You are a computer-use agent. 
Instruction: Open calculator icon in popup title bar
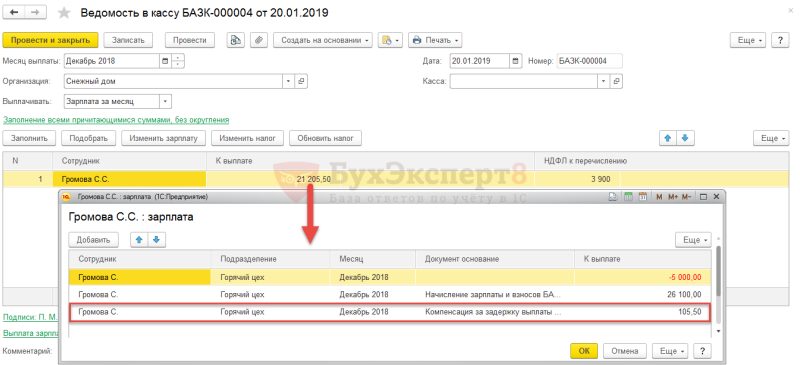[x=629, y=197]
